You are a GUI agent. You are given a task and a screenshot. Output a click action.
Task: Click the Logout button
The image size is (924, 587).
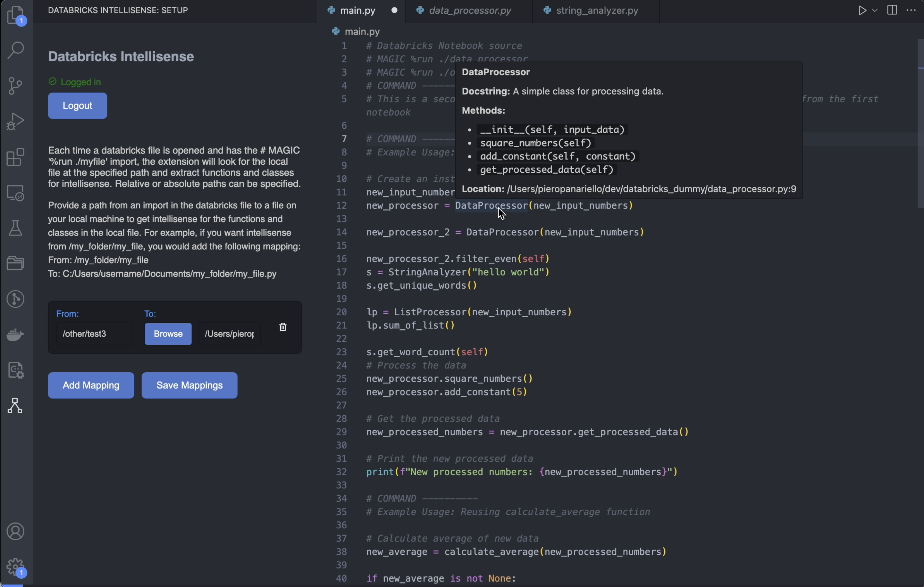click(78, 106)
